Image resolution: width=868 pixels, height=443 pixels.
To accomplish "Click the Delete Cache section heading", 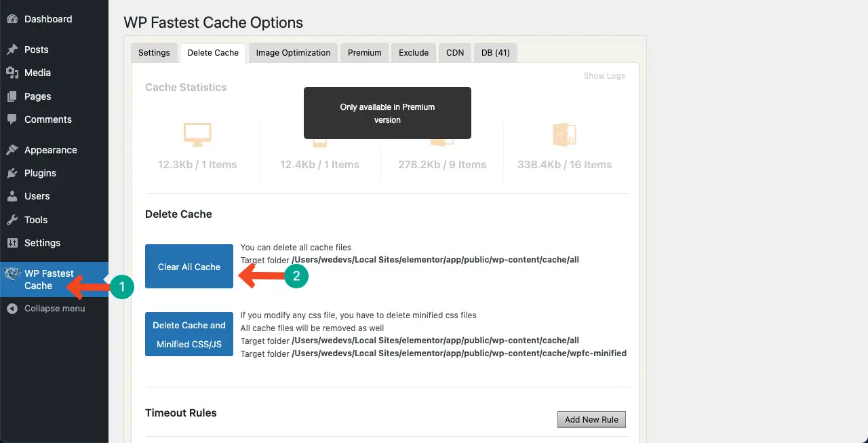I will point(178,214).
